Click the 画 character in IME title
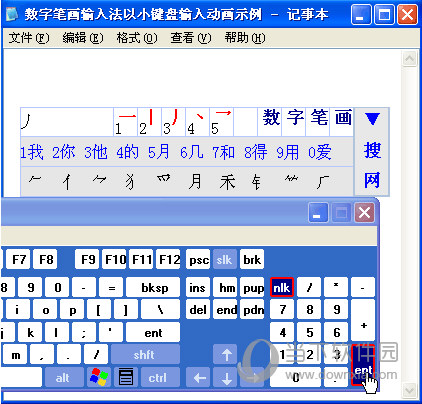422x404 pixels. point(343,117)
